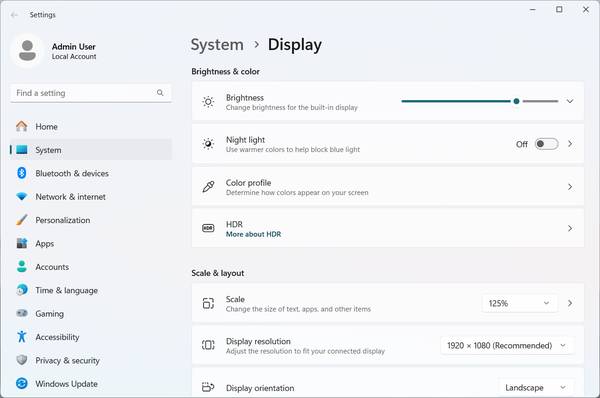
Task: Click the Scale & layout heading
Action: 218,273
